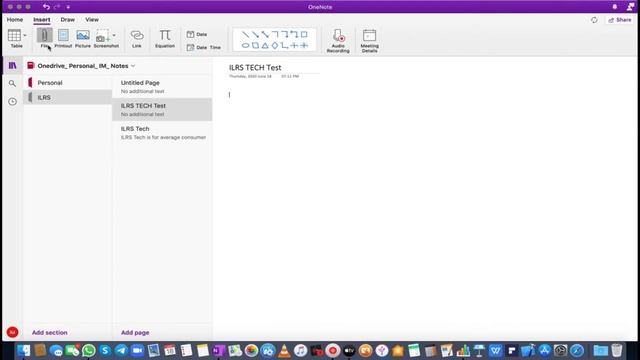Insert Date Time stamp
The height and width of the screenshot is (360, 640).
[204, 47]
